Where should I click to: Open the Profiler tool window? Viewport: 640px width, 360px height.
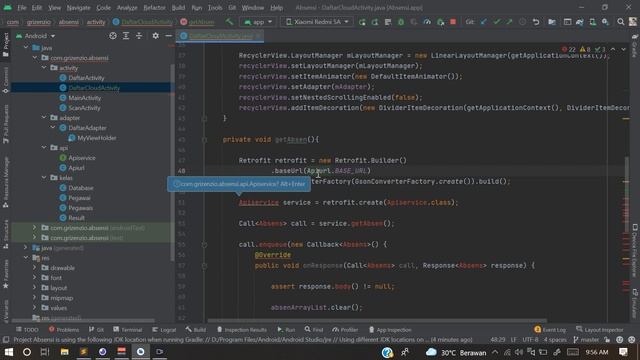[x=345, y=330]
